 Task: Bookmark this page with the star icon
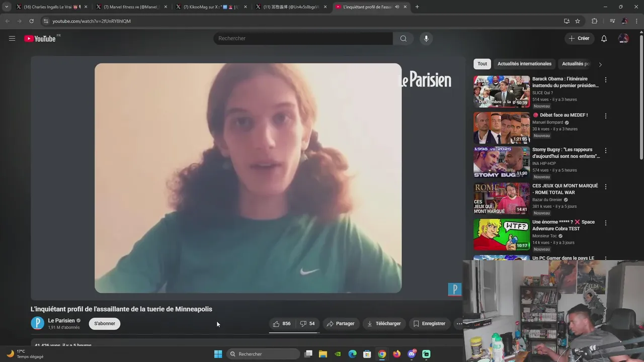coord(578,21)
